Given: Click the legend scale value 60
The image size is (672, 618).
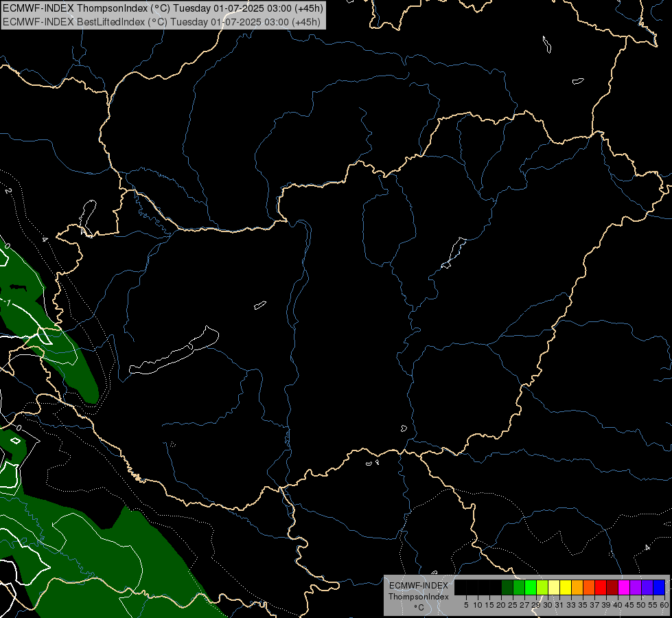Looking at the screenshot, I should 664,605.
